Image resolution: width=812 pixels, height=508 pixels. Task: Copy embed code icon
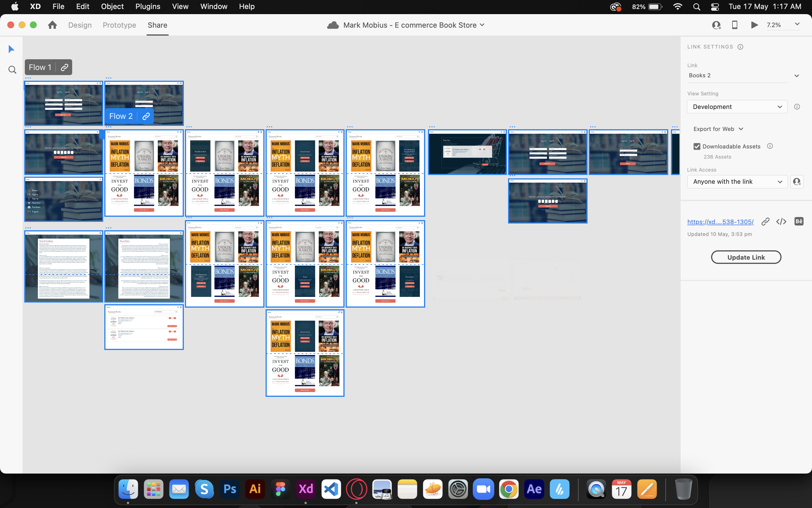click(x=781, y=222)
